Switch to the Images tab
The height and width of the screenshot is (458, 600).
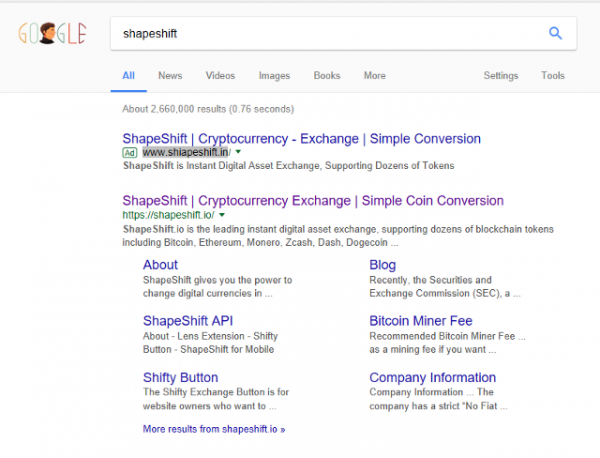[x=274, y=76]
